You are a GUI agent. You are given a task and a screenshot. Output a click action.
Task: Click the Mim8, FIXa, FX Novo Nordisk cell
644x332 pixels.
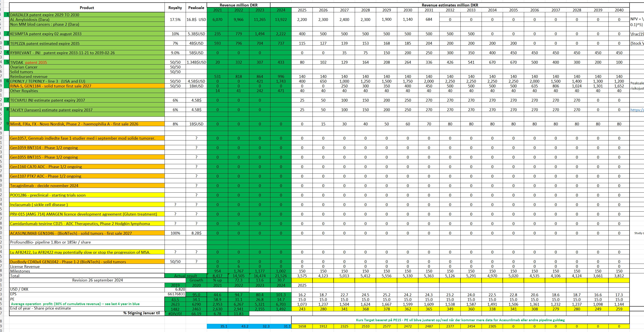tap(87, 124)
